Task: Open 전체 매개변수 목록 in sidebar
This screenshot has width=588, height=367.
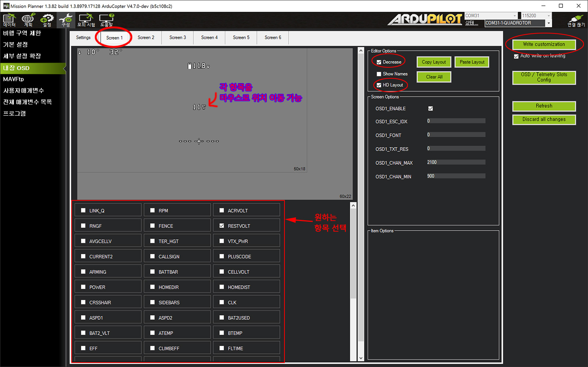Action: pos(28,102)
